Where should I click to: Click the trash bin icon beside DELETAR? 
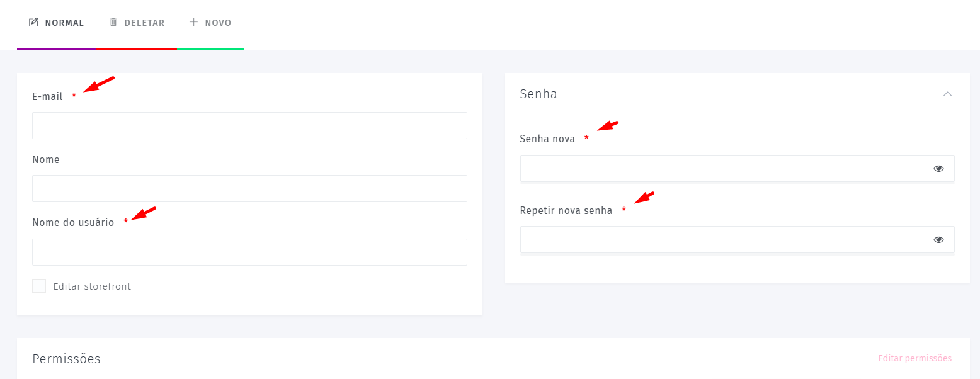point(113,23)
